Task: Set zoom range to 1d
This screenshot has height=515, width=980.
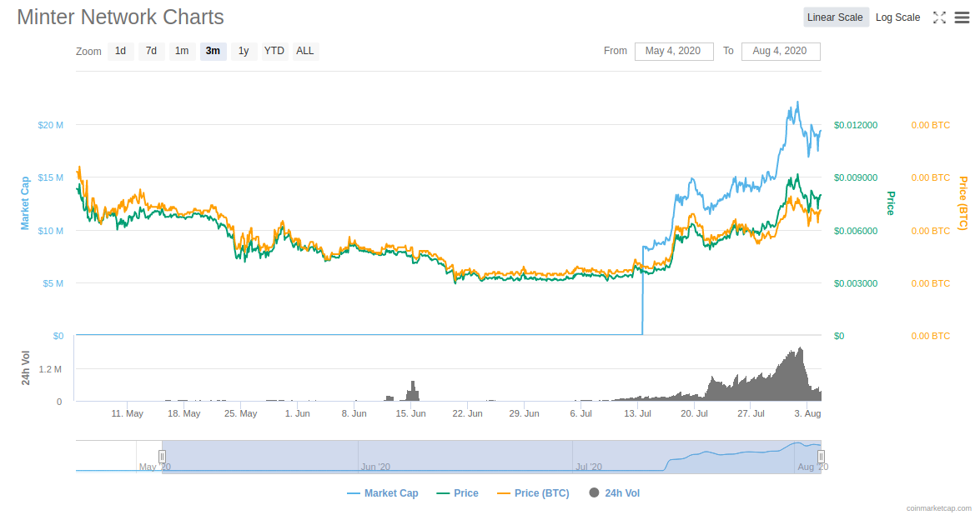Action: click(120, 51)
